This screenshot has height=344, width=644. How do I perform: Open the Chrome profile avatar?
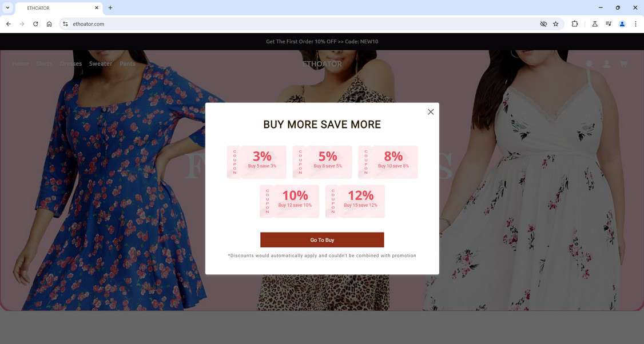(x=622, y=24)
